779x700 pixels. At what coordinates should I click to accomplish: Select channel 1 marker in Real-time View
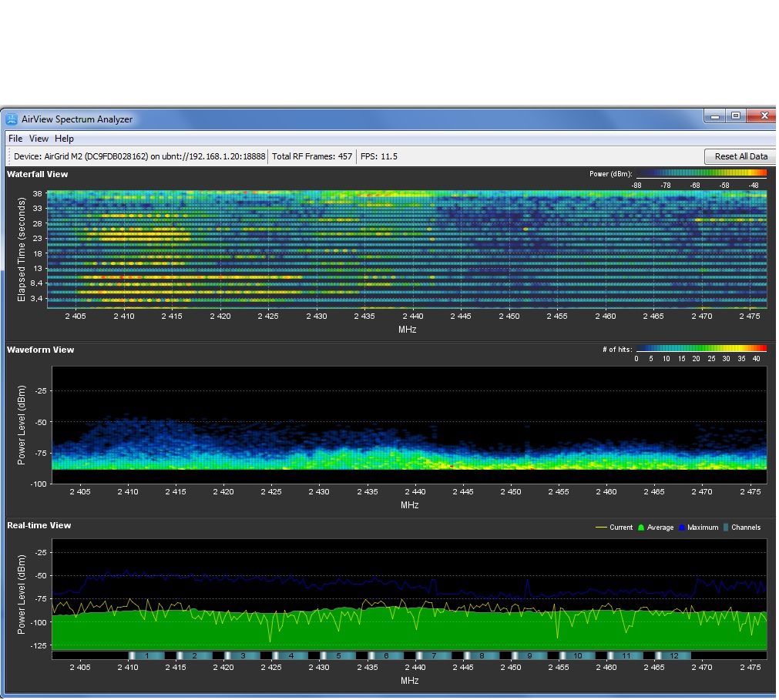click(x=146, y=655)
